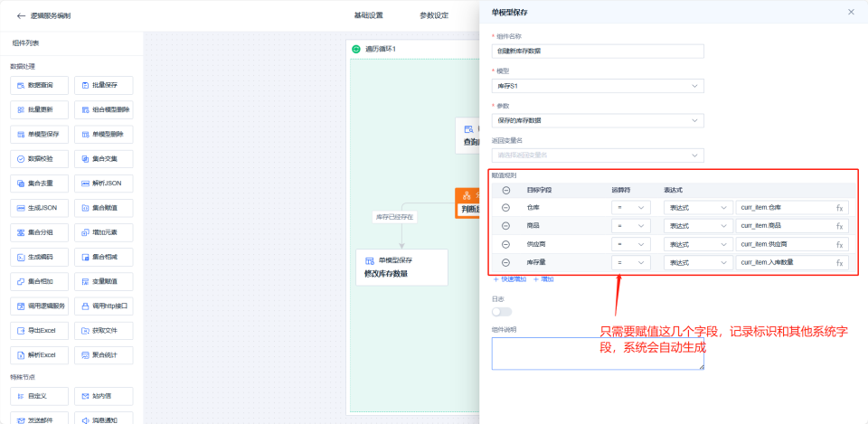Image resolution: width=868 pixels, height=424 pixels.
Task: Click the 库存已经存在 branch label
Action: [x=394, y=217]
